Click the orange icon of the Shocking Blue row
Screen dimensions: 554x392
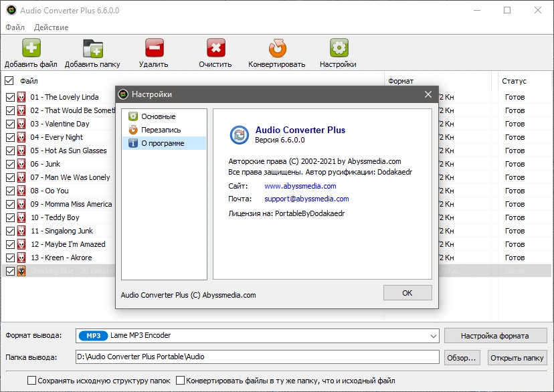pyautogui.click(x=21, y=271)
